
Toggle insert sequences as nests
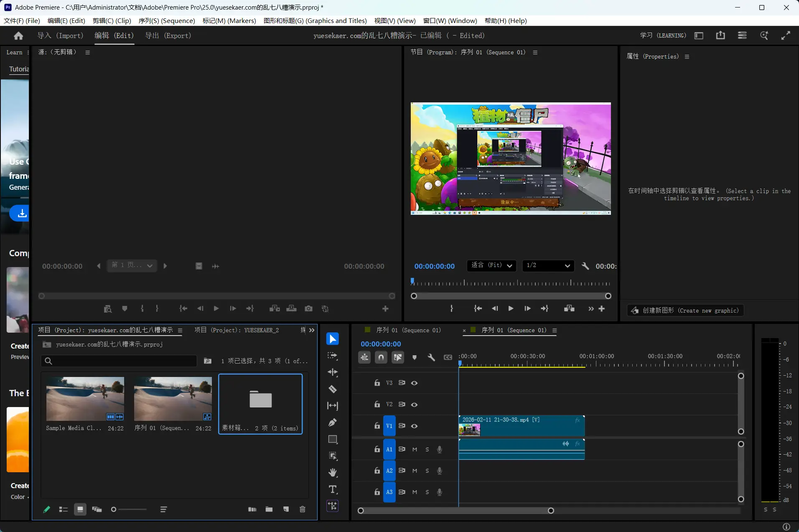[x=364, y=357]
